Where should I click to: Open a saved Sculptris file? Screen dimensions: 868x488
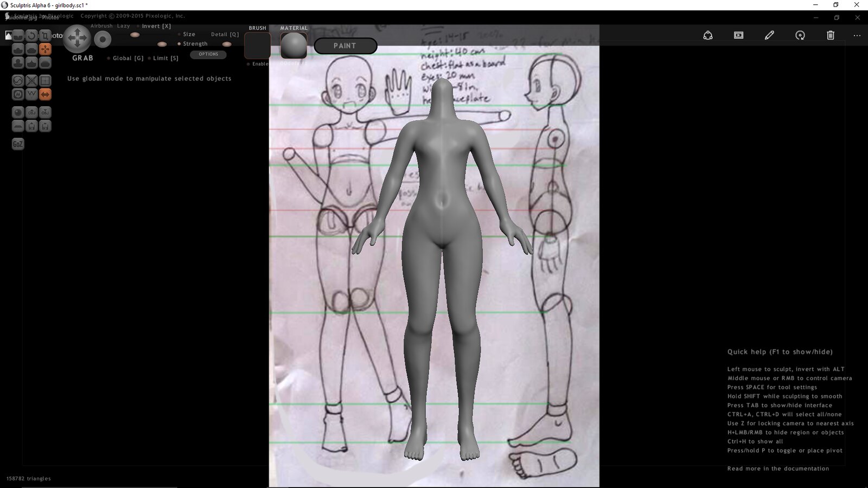coord(31,126)
